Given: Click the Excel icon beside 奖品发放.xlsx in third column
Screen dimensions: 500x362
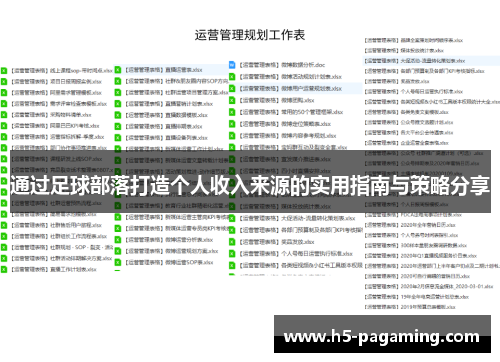Looking at the screenshot, I should pyautogui.click(x=232, y=242).
